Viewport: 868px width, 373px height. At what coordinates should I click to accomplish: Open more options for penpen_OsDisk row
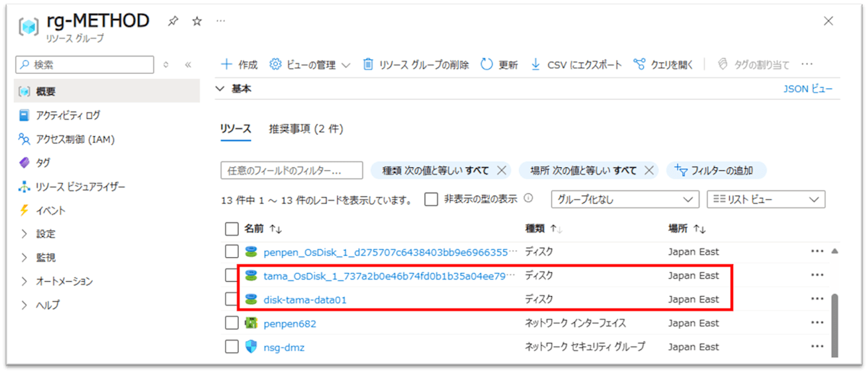[x=817, y=252]
